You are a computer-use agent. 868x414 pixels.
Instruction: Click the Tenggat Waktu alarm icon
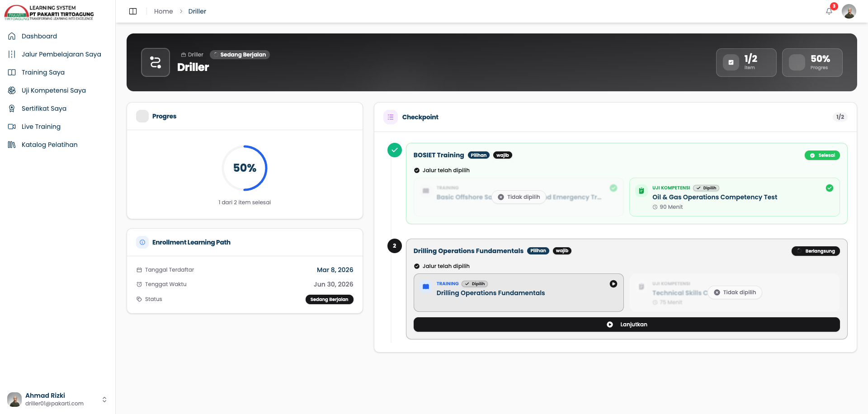(139, 284)
